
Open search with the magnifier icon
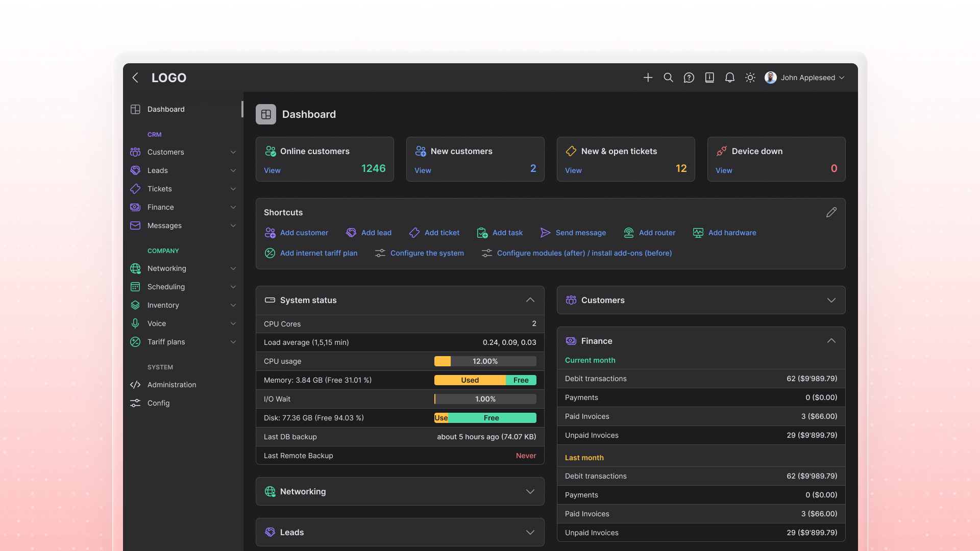point(668,78)
